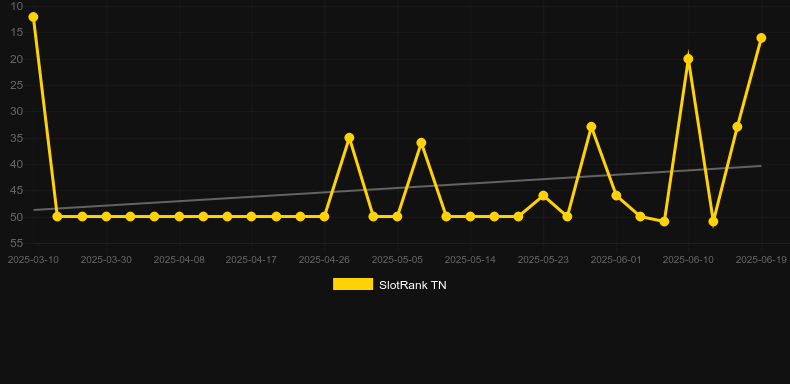Select the data point above 2025-04-17

point(251,217)
